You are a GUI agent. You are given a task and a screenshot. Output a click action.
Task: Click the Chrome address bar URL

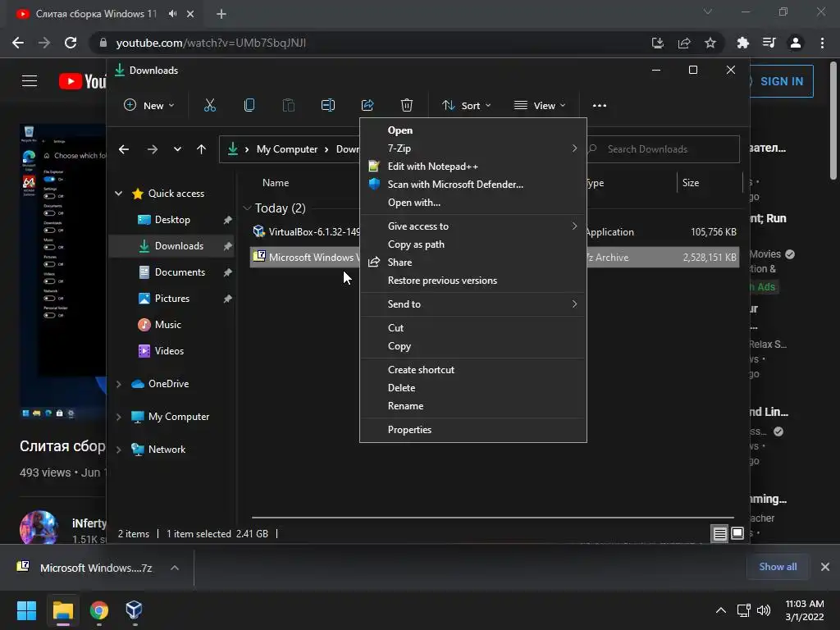pos(211,43)
